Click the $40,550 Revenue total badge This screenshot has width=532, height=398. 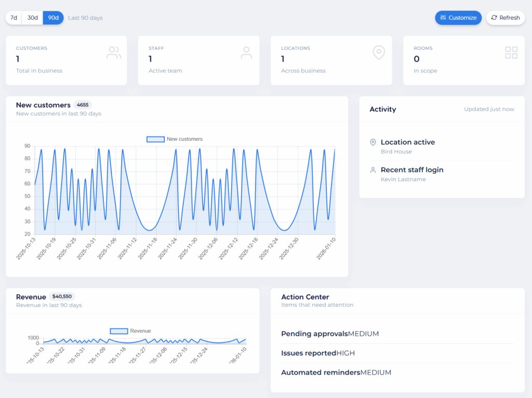62,297
